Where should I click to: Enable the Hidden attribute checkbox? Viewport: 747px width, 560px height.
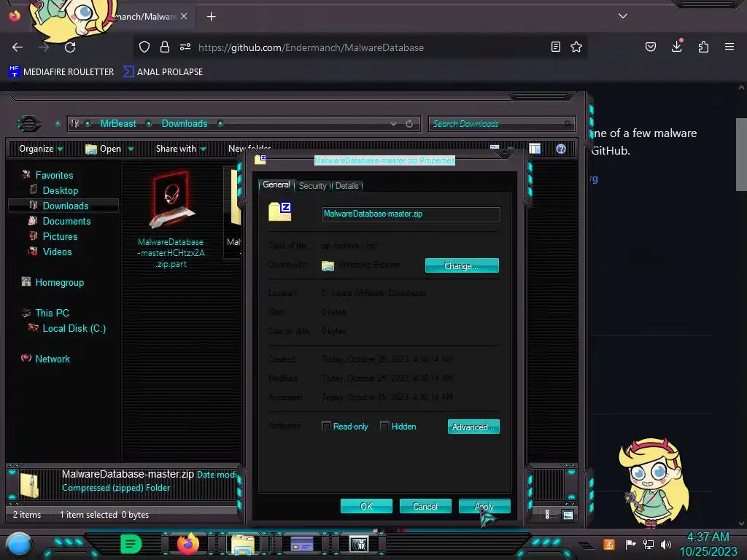pos(384,426)
